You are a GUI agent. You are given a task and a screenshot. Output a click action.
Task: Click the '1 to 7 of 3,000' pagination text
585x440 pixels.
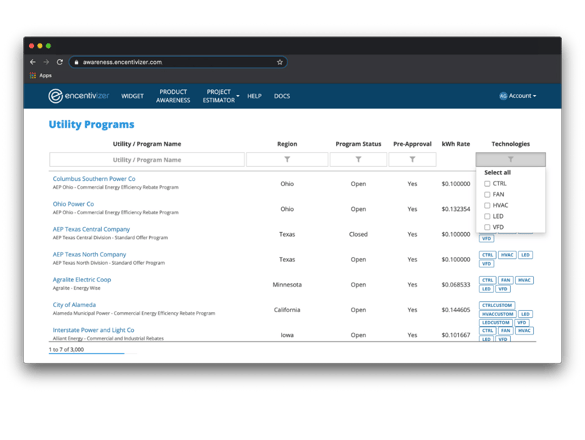pos(66,350)
